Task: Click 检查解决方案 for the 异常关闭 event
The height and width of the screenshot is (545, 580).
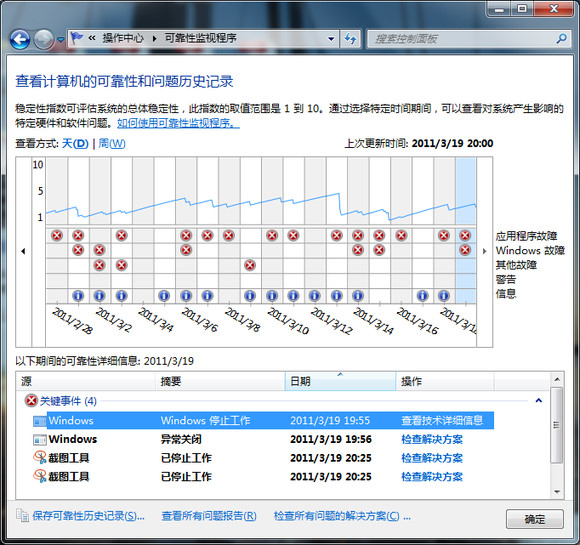Action: (x=432, y=439)
